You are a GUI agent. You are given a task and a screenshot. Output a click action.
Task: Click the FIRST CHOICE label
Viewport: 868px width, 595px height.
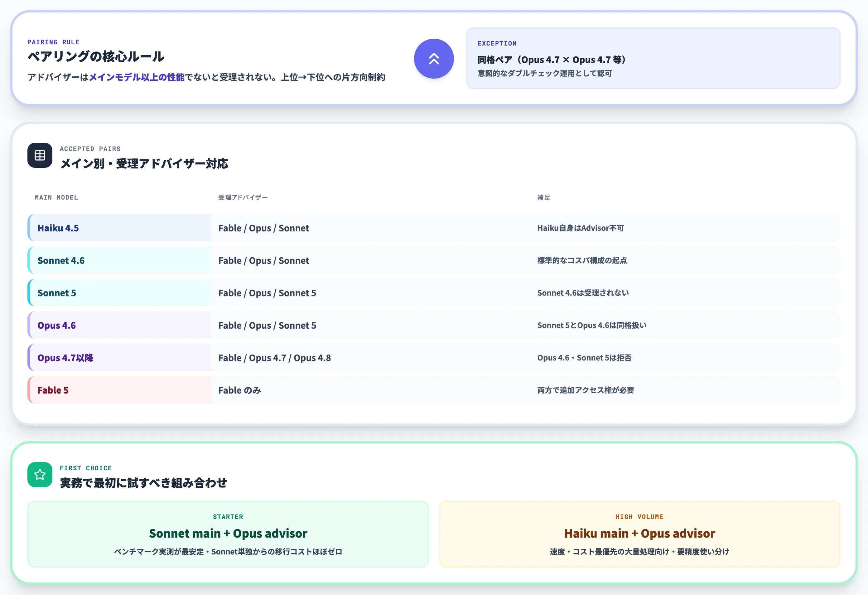(85, 468)
